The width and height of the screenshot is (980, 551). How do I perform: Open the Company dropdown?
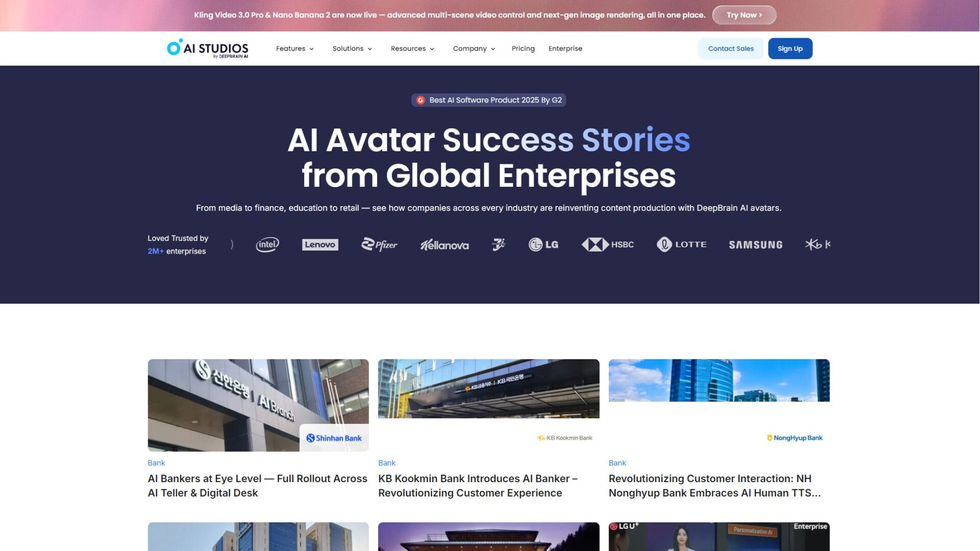(474, 48)
